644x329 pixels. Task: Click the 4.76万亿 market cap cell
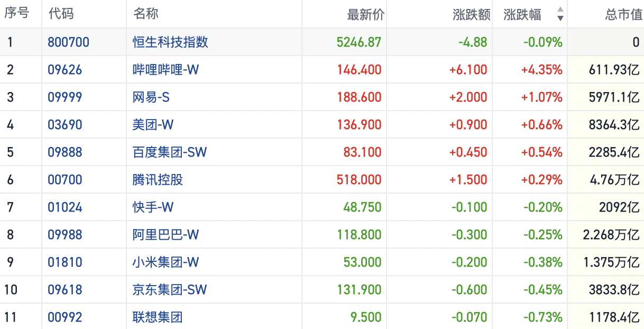point(614,180)
